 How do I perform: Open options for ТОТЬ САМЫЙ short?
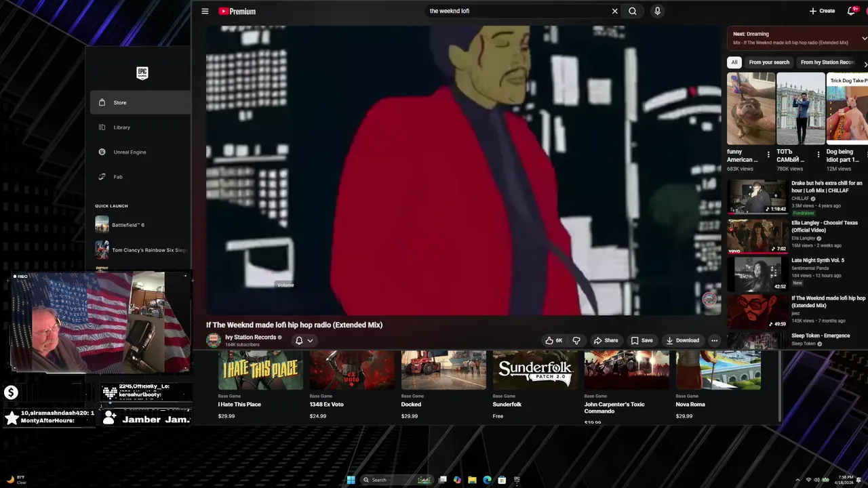[x=818, y=155]
